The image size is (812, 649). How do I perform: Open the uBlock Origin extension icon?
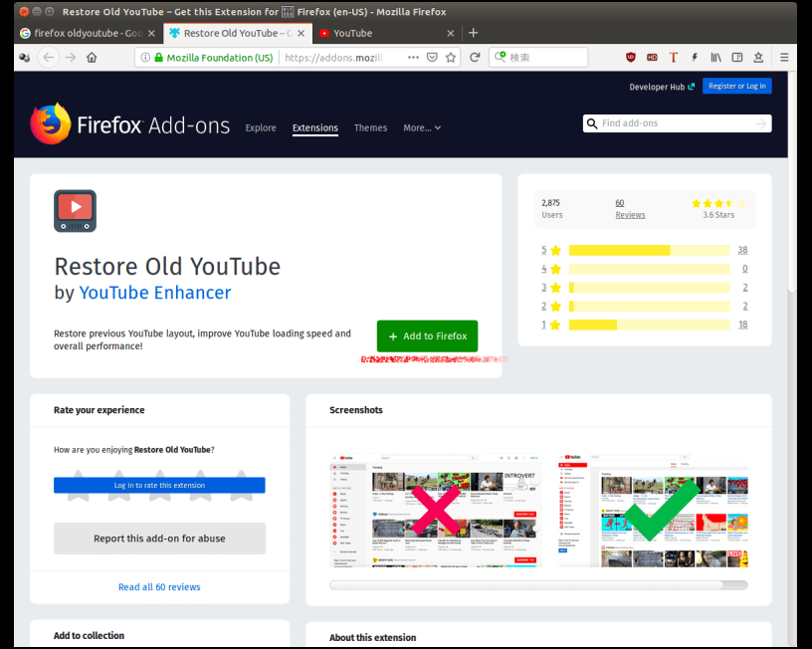631,58
